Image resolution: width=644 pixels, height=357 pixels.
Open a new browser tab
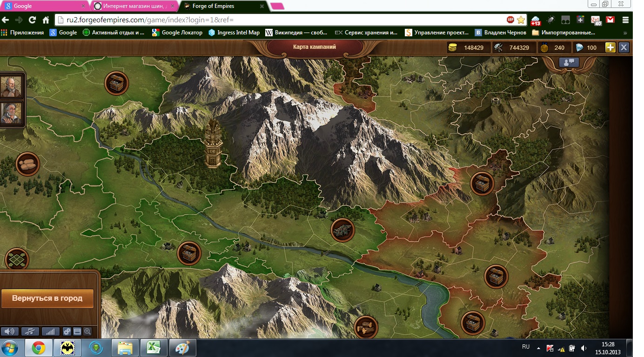pyautogui.click(x=277, y=6)
